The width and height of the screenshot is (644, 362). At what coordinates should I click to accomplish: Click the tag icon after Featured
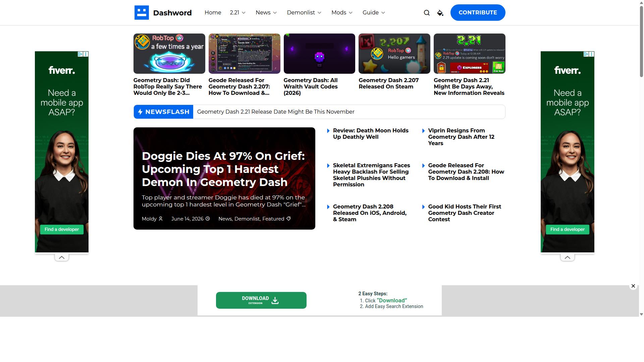tap(288, 219)
